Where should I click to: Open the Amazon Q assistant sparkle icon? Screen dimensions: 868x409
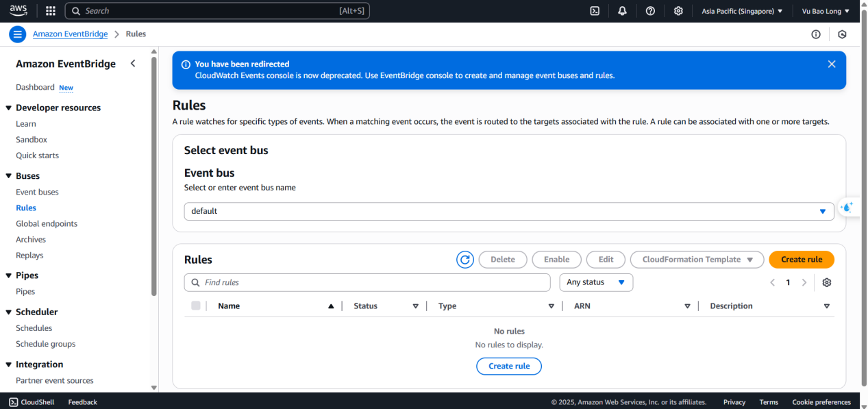(x=847, y=207)
